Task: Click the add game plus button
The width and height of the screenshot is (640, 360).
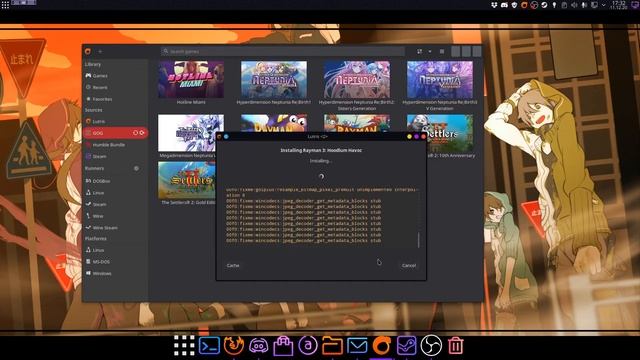Action: pos(100,51)
